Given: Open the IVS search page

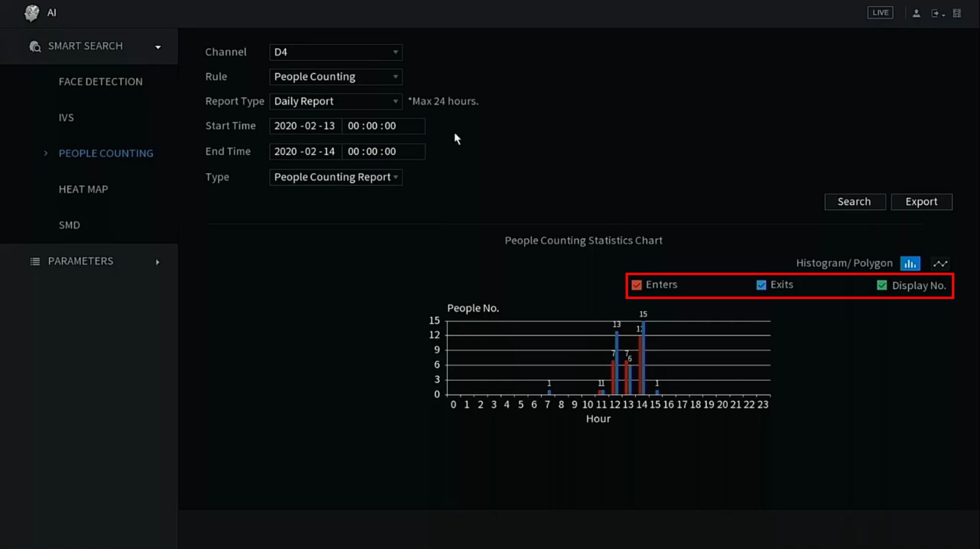Looking at the screenshot, I should coord(66,118).
